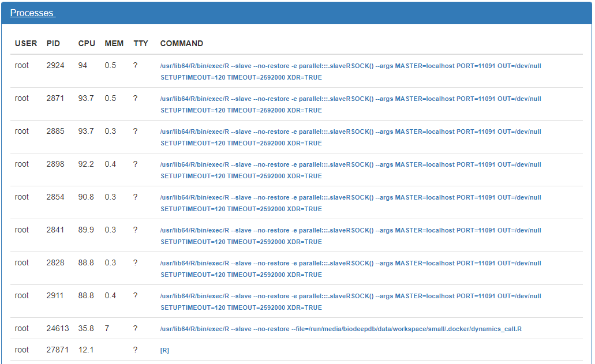Click the MEM value 7
The width and height of the screenshot is (595, 364).
pos(107,329)
